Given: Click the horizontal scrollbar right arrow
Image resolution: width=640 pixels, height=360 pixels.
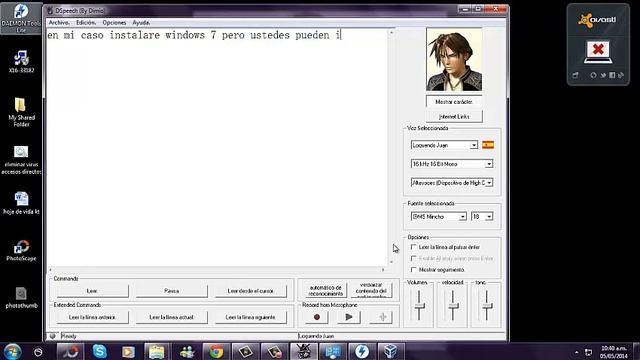Looking at the screenshot, I should click(x=383, y=270).
